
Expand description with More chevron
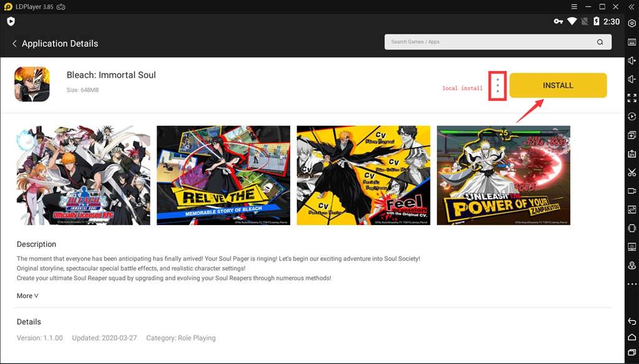pyautogui.click(x=27, y=296)
